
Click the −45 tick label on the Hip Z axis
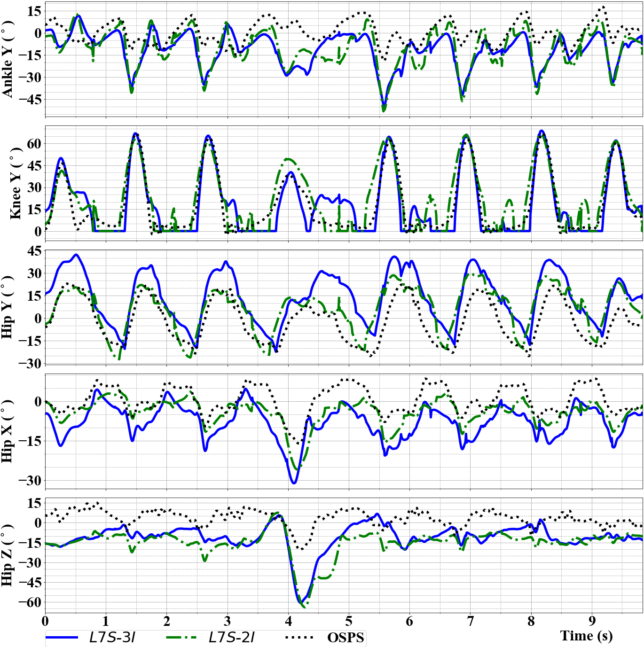pos(30,583)
